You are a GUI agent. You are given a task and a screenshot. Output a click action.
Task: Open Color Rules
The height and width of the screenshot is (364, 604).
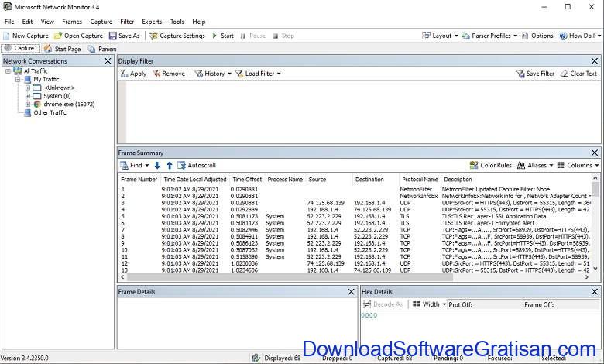491,165
